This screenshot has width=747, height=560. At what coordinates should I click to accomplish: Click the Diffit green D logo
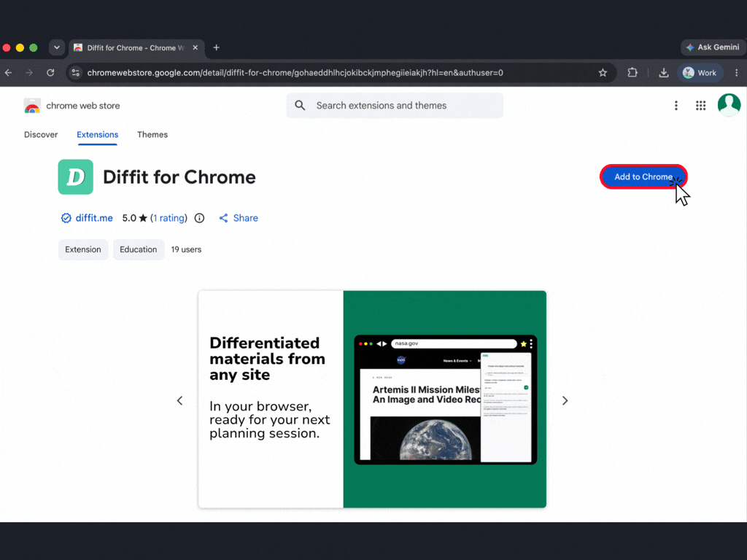click(76, 176)
